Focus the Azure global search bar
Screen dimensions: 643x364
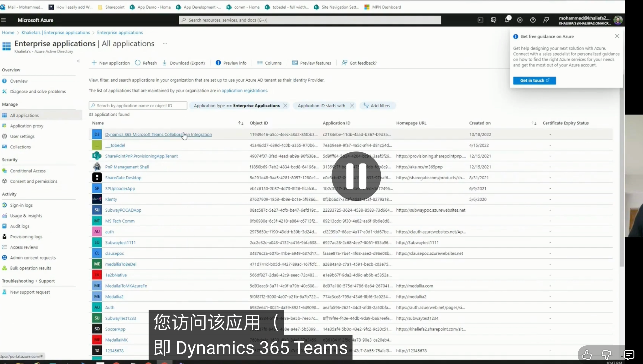tap(310, 20)
